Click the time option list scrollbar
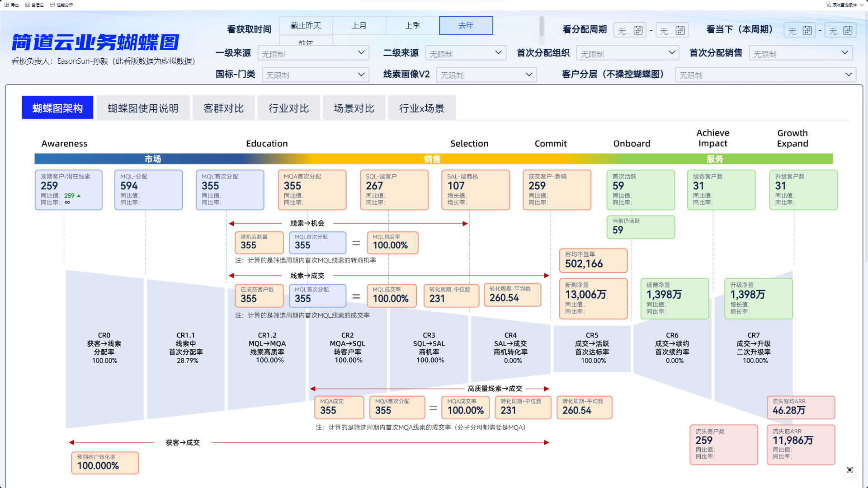This screenshot has width=868, height=488. pos(541,27)
